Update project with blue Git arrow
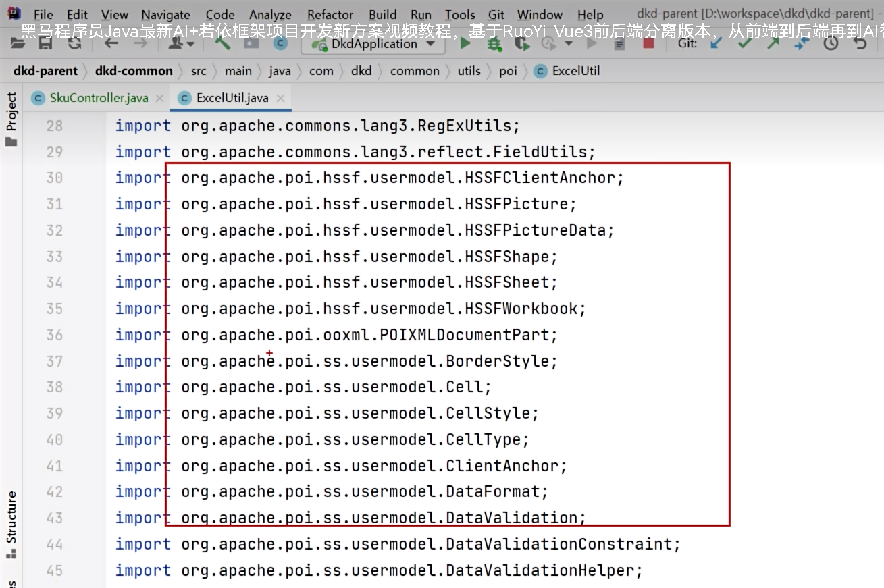884x588 pixels. pyautogui.click(x=716, y=44)
